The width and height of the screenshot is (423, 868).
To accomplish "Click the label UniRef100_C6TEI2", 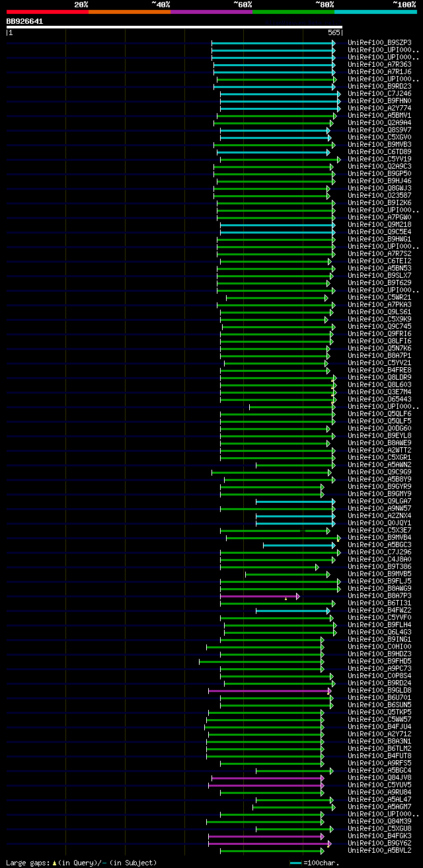I will point(379,261).
